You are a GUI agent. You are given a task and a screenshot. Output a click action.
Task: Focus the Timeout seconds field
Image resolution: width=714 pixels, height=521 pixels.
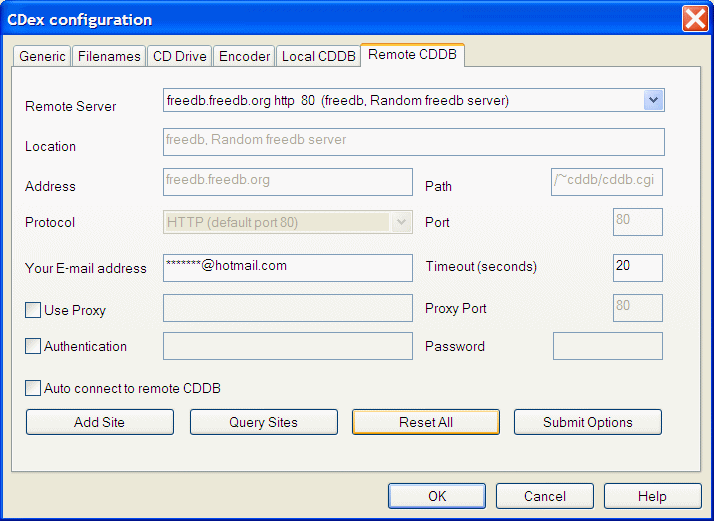(x=637, y=267)
